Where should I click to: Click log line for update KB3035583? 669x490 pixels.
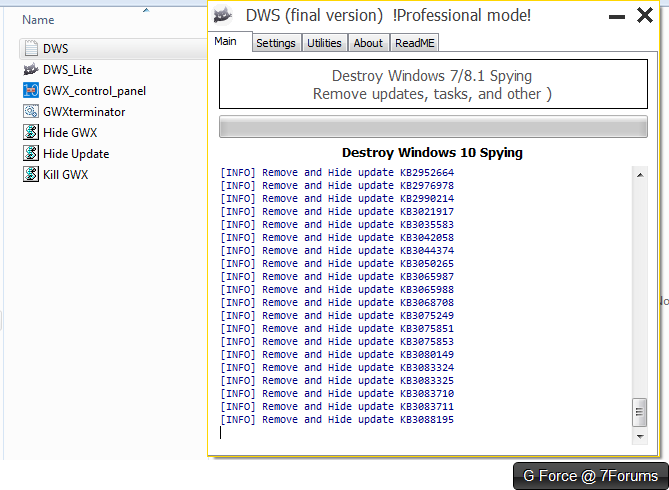(x=337, y=225)
